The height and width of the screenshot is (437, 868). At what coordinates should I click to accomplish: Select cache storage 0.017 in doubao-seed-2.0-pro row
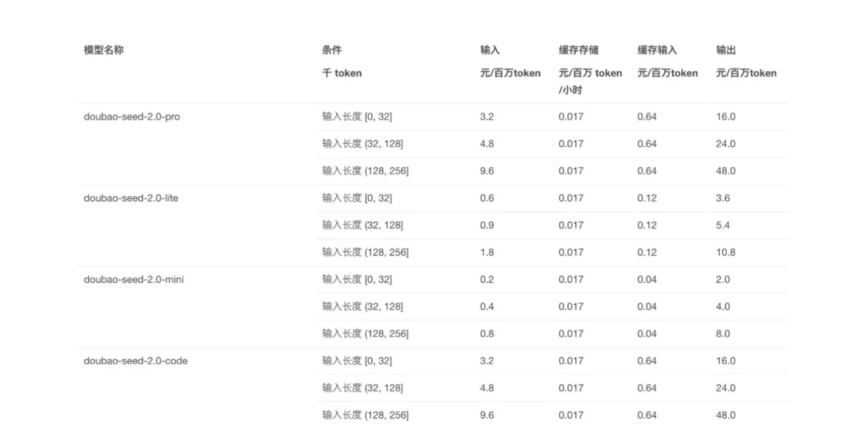[x=571, y=117]
